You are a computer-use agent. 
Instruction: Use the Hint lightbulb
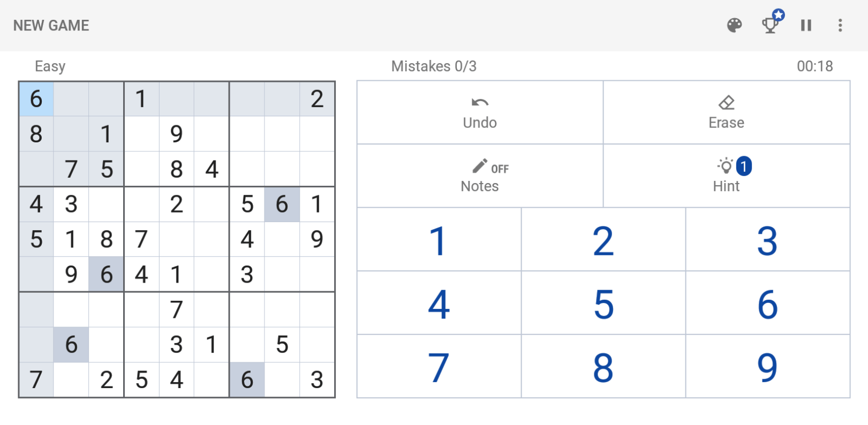pos(727,176)
